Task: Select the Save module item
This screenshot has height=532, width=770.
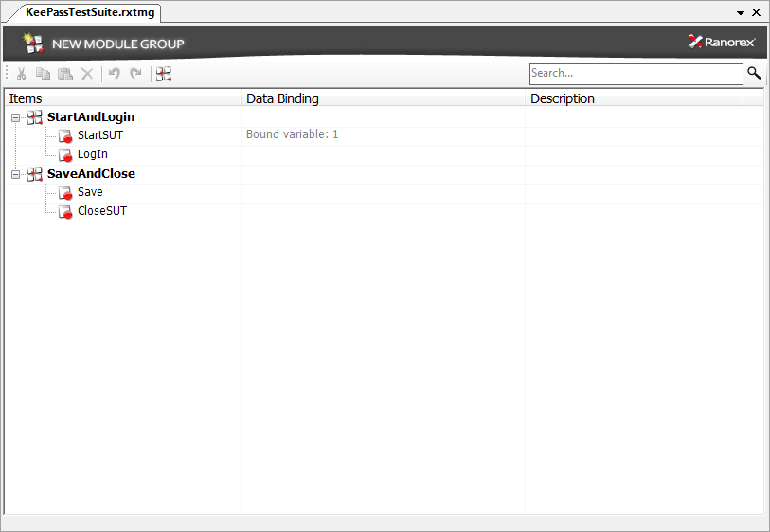Action: click(x=90, y=192)
